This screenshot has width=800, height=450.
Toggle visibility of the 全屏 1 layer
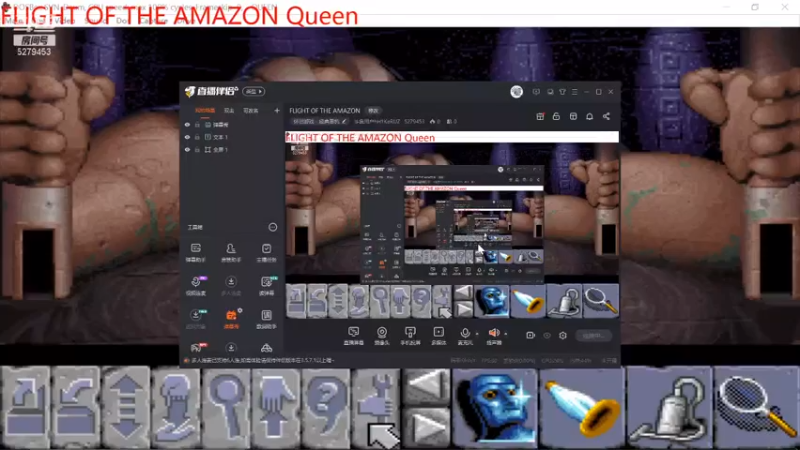[x=187, y=150]
